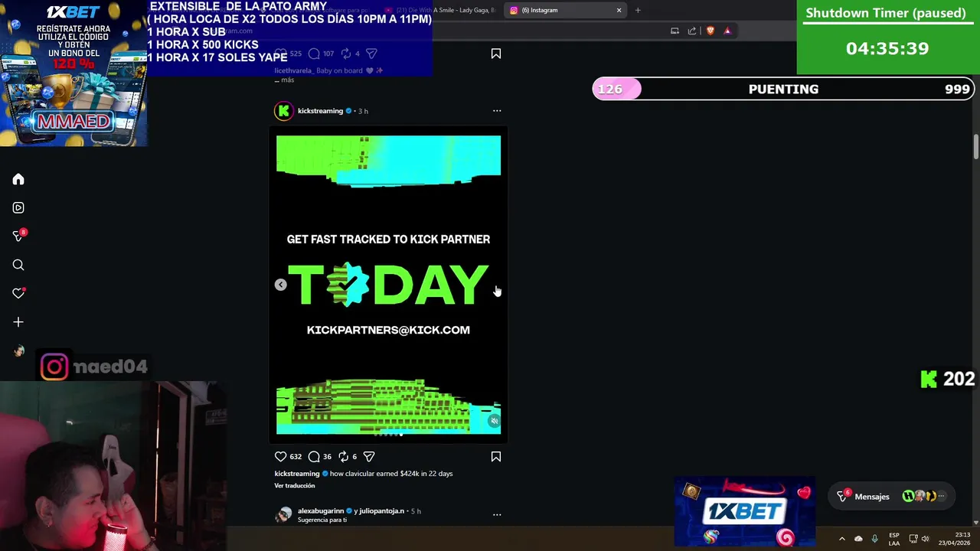Image resolution: width=980 pixels, height=551 pixels.
Task: Open a new browser tab
Action: pos(638,10)
